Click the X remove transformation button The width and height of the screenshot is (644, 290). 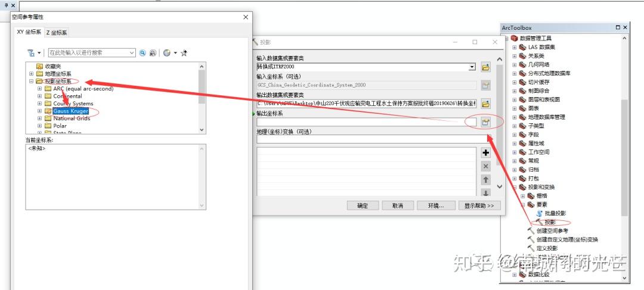486,166
